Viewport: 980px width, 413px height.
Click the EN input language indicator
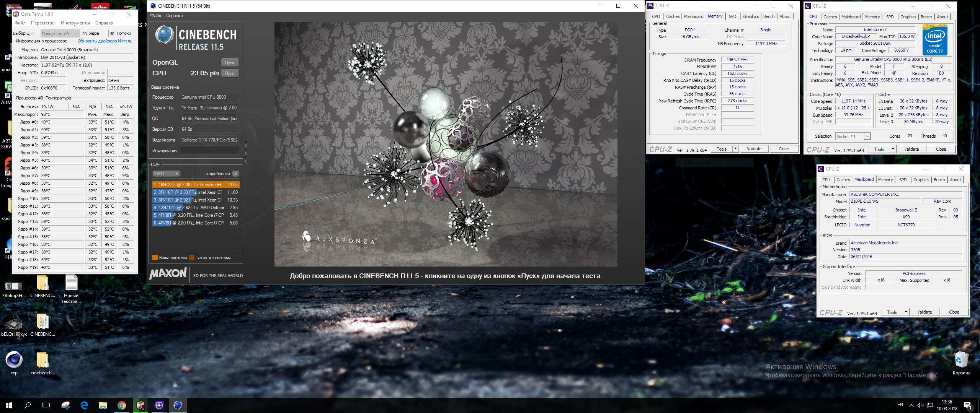pos(900,405)
